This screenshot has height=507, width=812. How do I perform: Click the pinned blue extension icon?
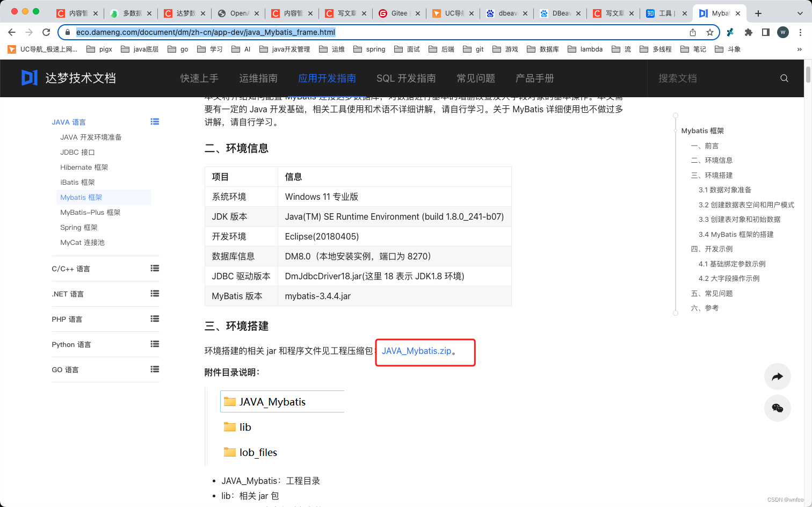click(x=730, y=32)
